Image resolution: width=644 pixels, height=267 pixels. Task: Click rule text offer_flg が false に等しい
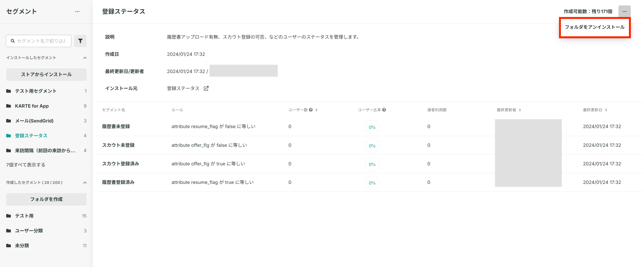(209, 145)
